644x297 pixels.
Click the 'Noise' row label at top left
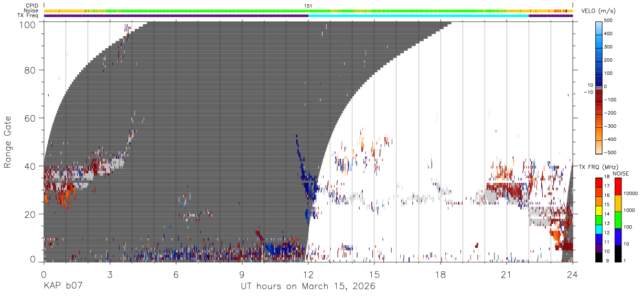point(31,10)
